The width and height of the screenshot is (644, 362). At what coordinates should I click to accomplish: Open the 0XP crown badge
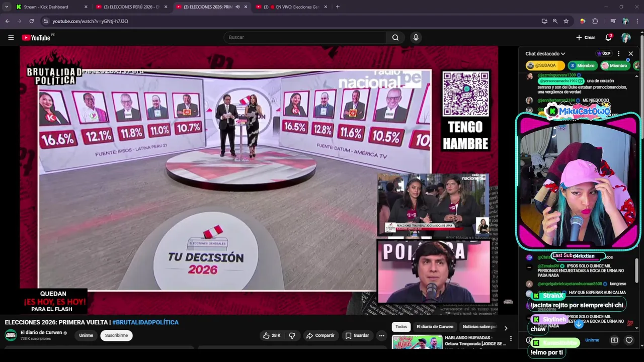[x=603, y=54]
